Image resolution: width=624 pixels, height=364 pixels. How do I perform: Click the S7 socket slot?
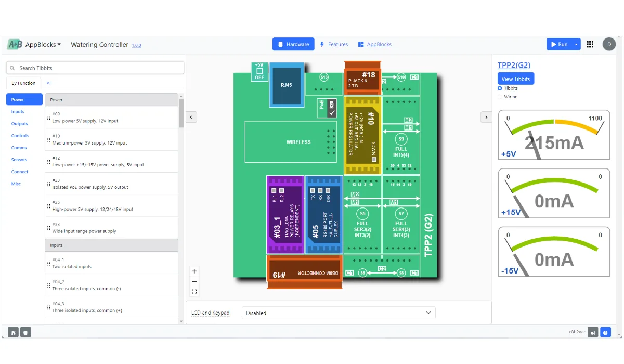coord(400,214)
